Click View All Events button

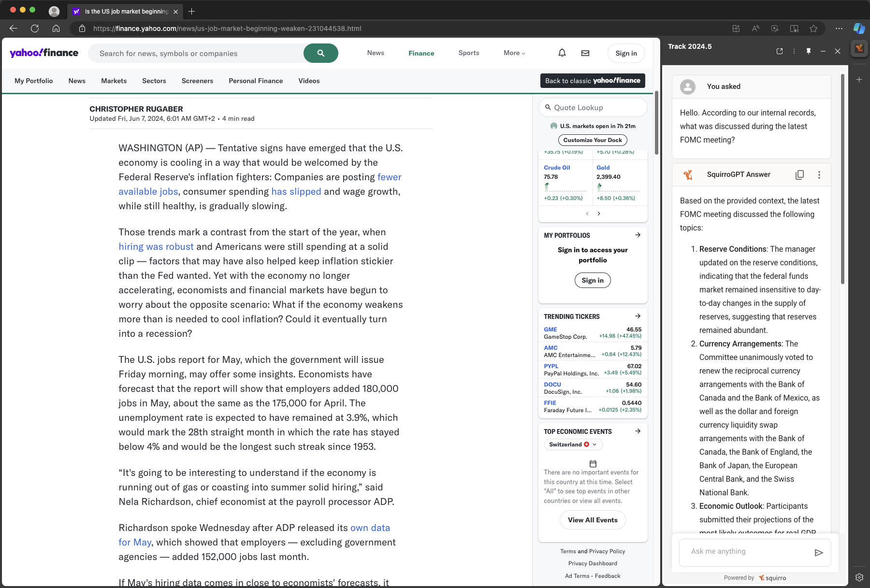[593, 520]
